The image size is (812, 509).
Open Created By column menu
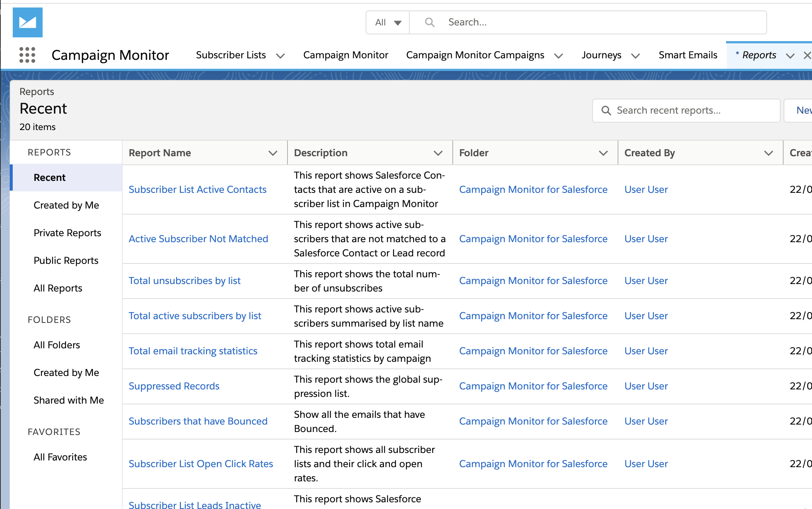pyautogui.click(x=769, y=153)
